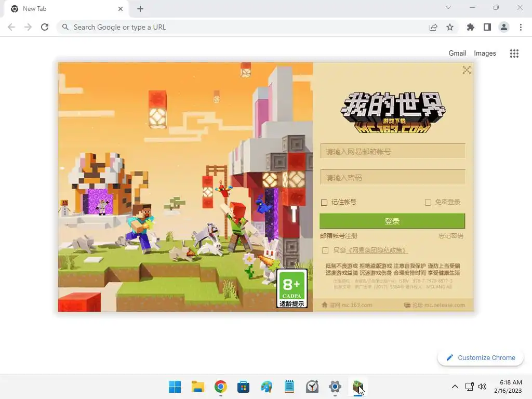The height and width of the screenshot is (399, 532).
Task: Share this page icon in address bar
Action: 433,27
